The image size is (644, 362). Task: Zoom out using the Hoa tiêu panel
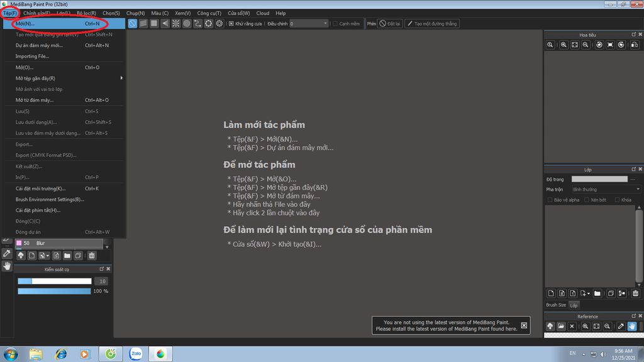tap(586, 45)
